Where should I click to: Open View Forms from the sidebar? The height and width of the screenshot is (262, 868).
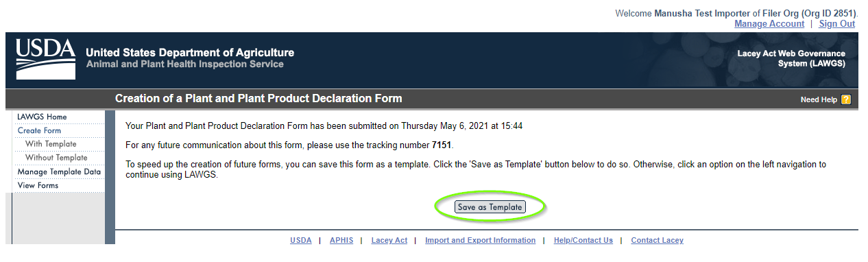(x=38, y=186)
